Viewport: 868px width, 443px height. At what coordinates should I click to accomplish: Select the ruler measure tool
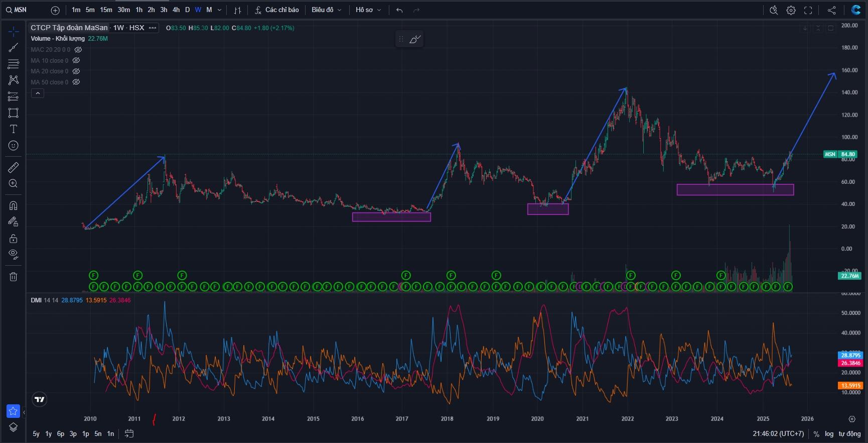(x=14, y=167)
